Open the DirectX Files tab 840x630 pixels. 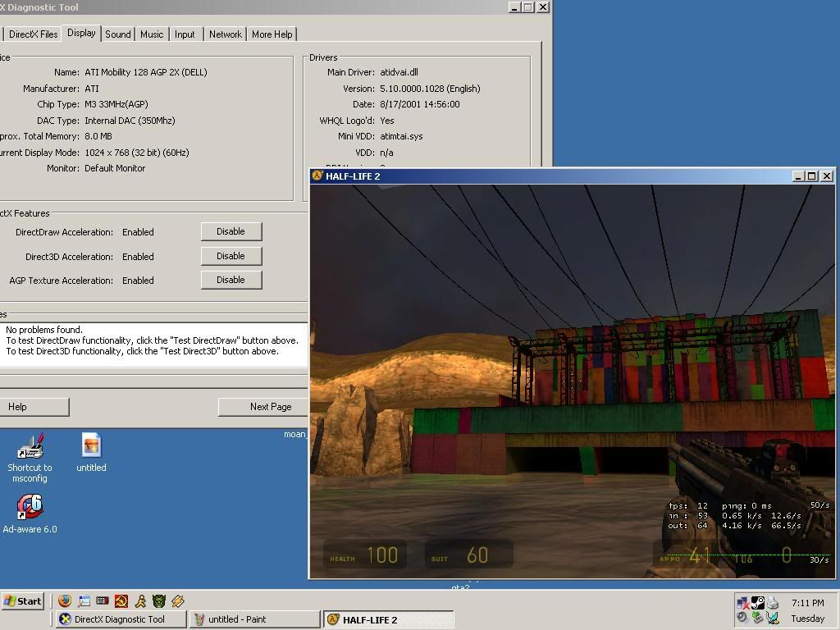pyautogui.click(x=33, y=34)
